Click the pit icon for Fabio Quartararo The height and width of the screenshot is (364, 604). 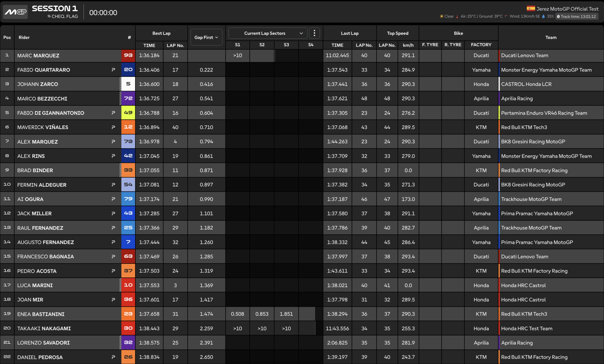113,70
